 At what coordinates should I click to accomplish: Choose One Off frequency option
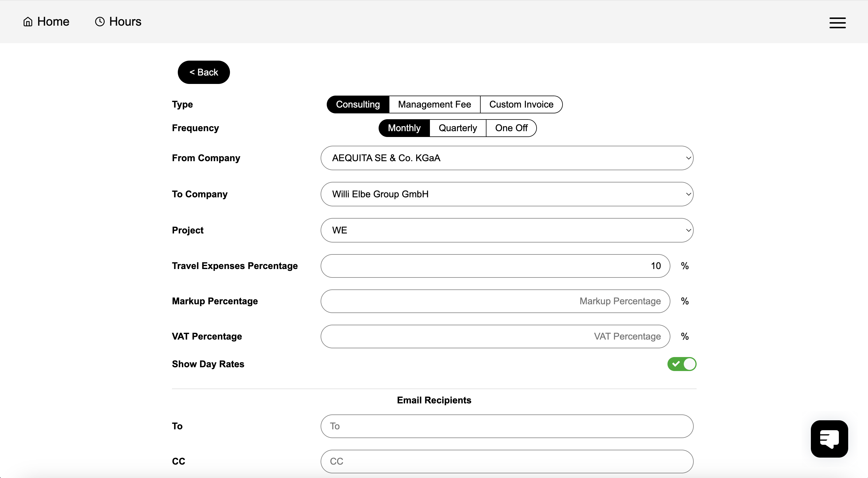coord(511,128)
